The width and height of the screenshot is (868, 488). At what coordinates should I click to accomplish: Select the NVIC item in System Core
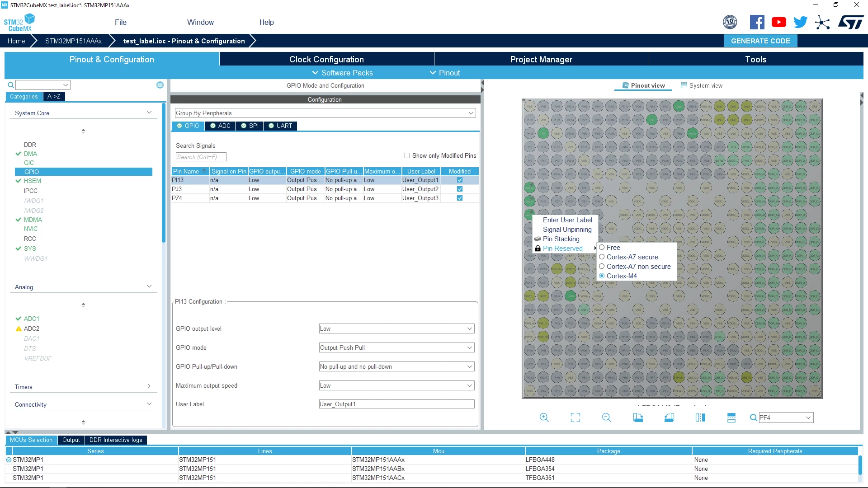coord(31,229)
